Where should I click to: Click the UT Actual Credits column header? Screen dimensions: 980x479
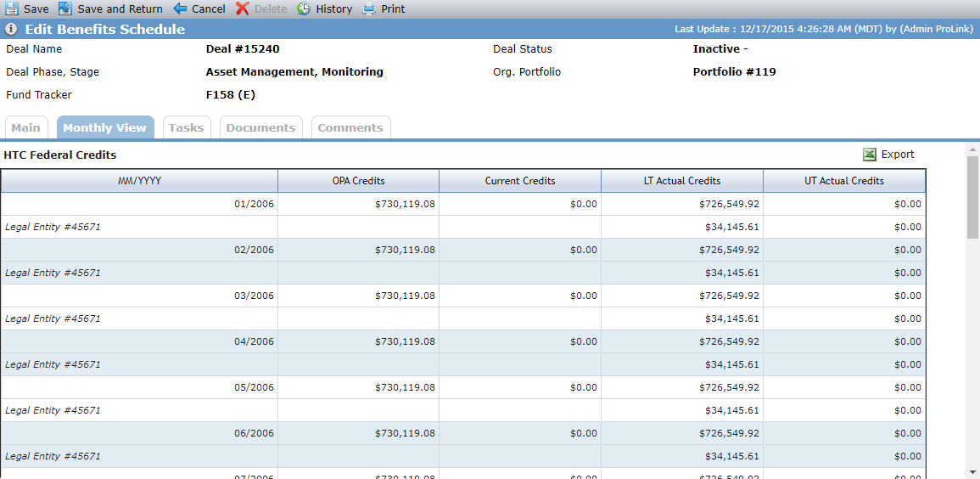(844, 181)
